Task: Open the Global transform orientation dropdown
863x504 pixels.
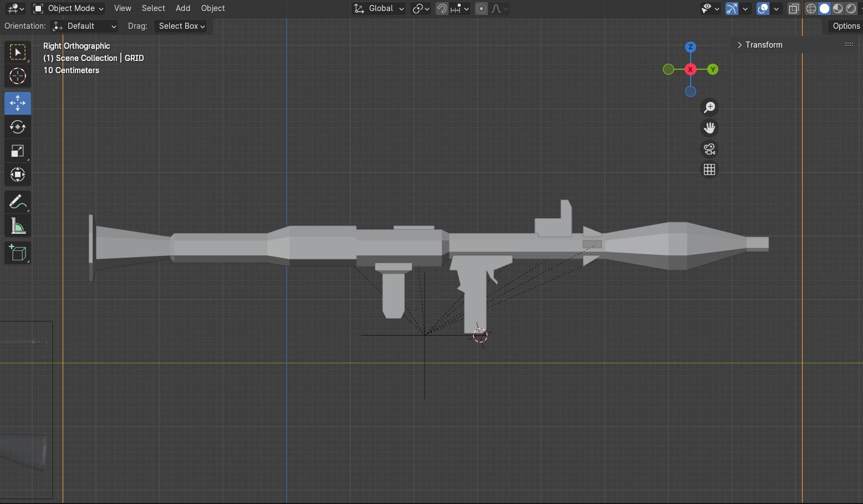Action: coord(379,8)
